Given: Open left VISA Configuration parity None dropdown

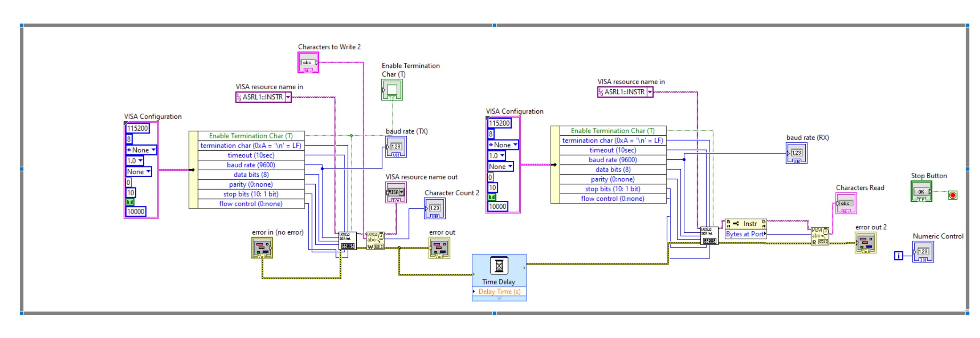Looking at the screenshot, I should coord(153,150).
